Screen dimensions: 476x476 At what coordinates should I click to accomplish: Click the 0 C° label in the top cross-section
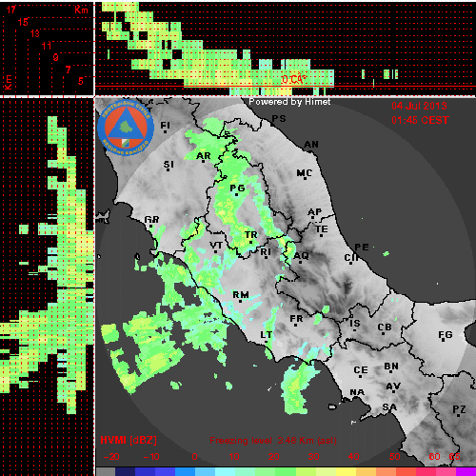tap(294, 79)
